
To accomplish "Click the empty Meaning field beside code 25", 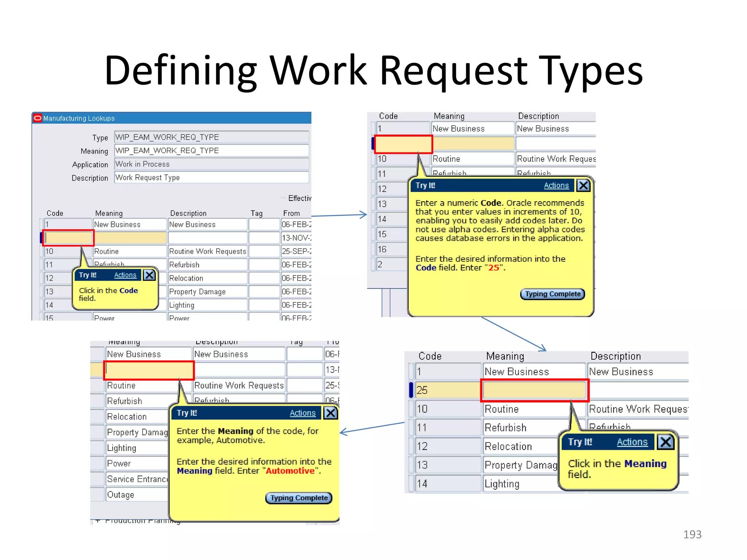I will 534,390.
